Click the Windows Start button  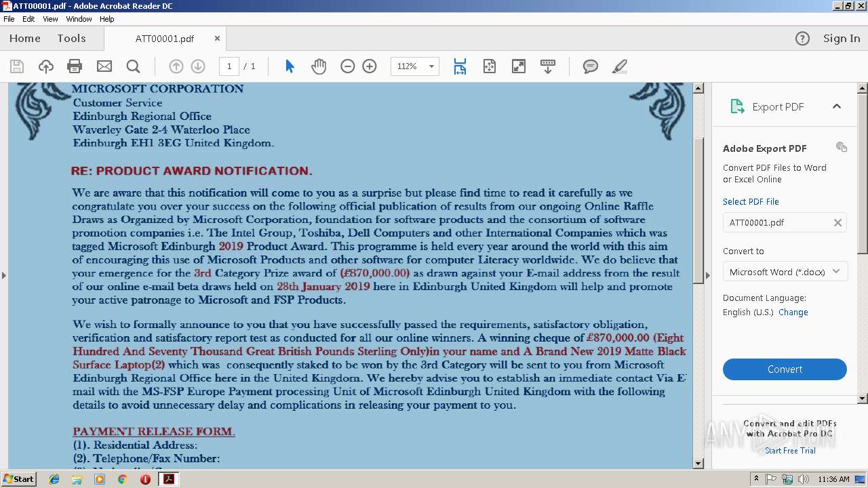[18, 479]
